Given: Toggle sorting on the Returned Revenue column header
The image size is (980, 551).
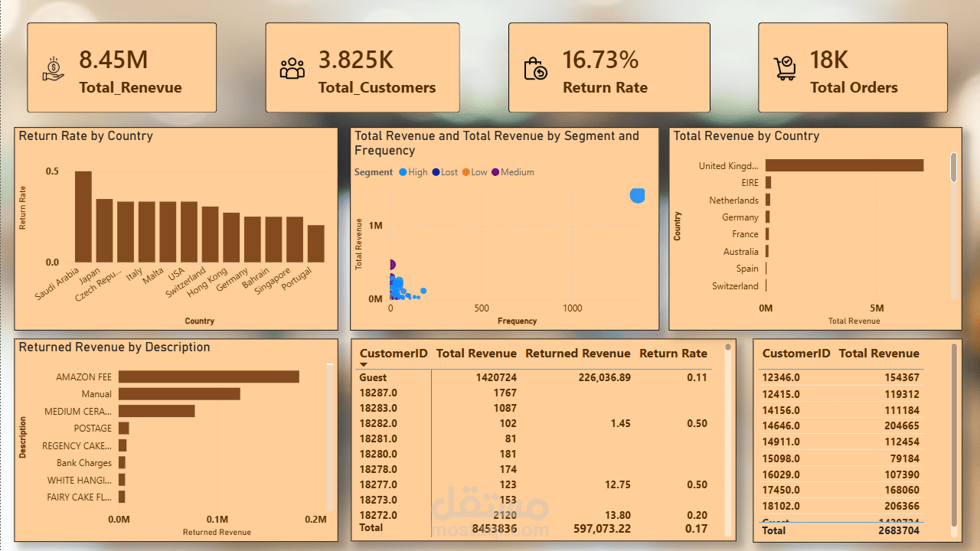Looking at the screenshot, I should pyautogui.click(x=577, y=353).
